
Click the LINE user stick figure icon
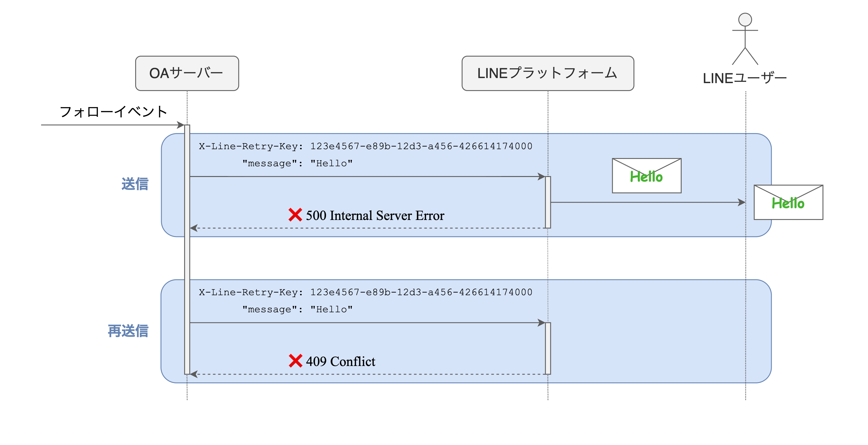click(745, 39)
